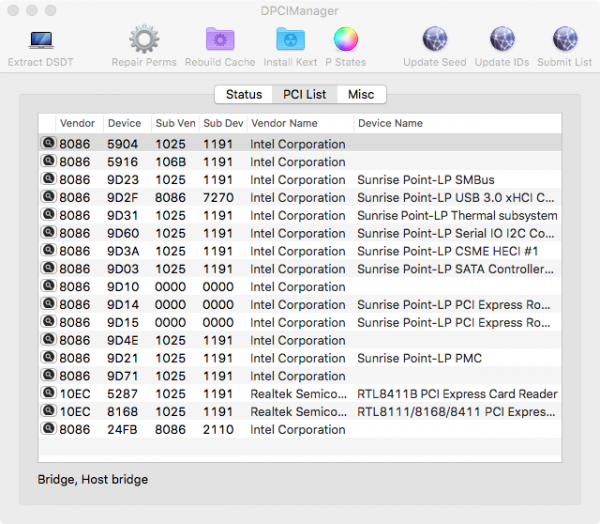Run Rebuild Cache from the toolbar
This screenshot has height=524, width=600.
(x=220, y=41)
